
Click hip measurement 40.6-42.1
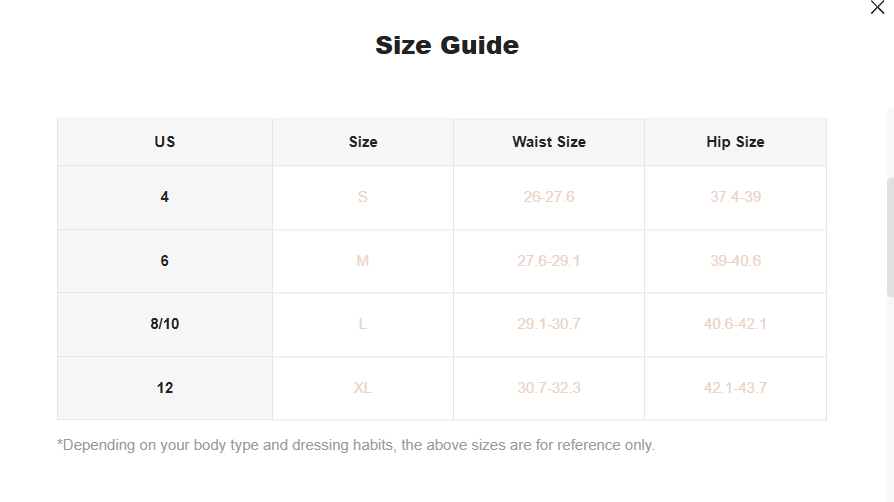pyautogui.click(x=735, y=324)
